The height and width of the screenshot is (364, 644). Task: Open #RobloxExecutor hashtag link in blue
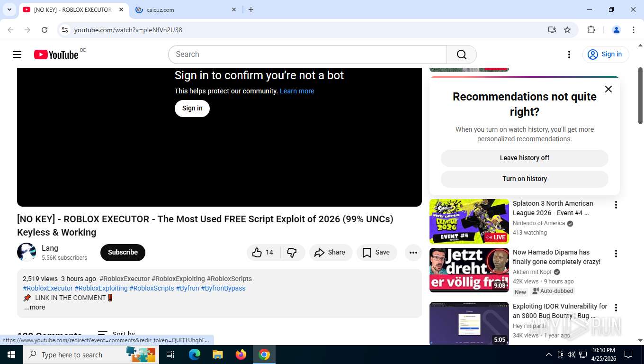point(48,288)
